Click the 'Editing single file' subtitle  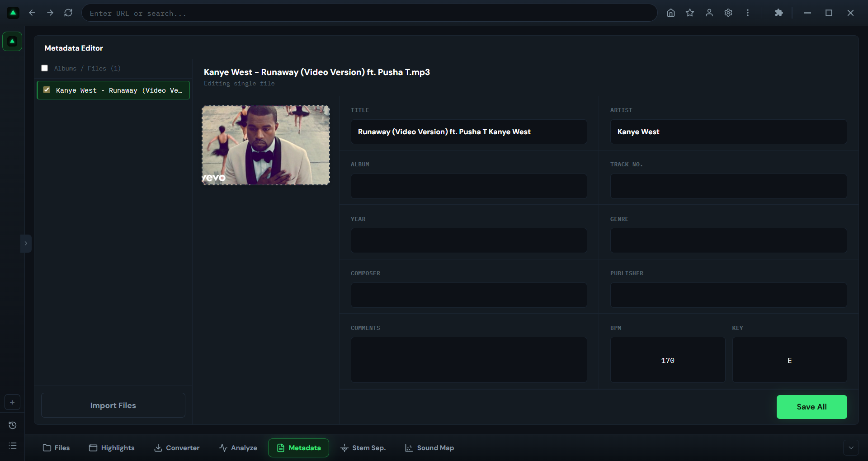(x=239, y=84)
